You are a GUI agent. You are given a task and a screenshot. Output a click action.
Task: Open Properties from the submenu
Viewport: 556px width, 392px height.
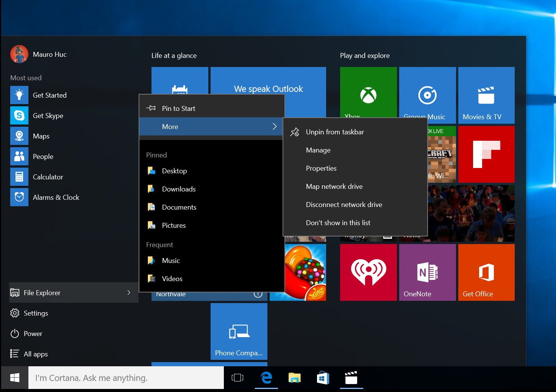coord(355,168)
